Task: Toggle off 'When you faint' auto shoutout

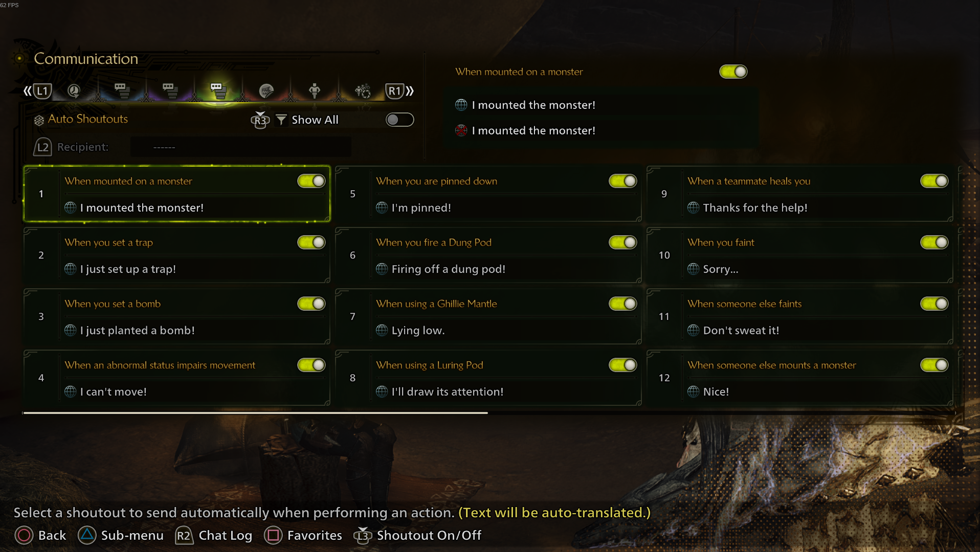Action: tap(934, 242)
